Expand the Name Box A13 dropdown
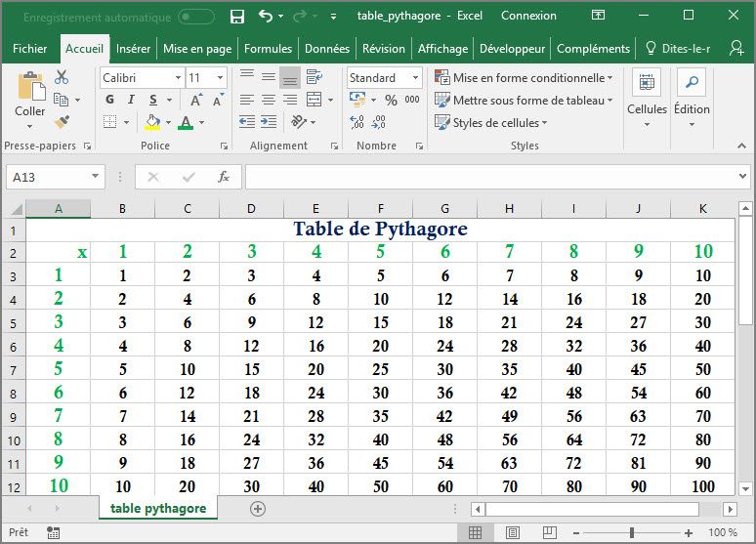 pos(95,177)
